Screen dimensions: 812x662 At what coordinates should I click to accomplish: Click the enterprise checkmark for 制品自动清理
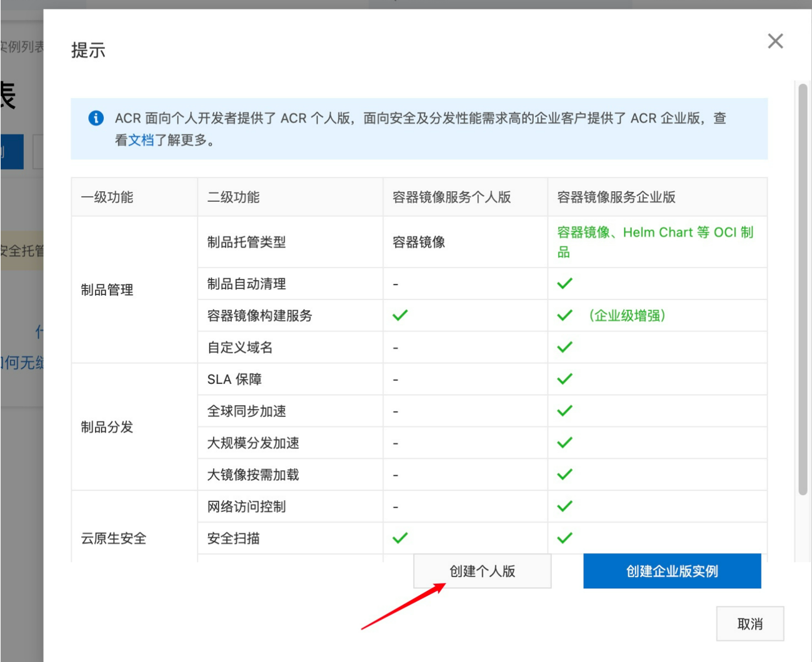[564, 284]
